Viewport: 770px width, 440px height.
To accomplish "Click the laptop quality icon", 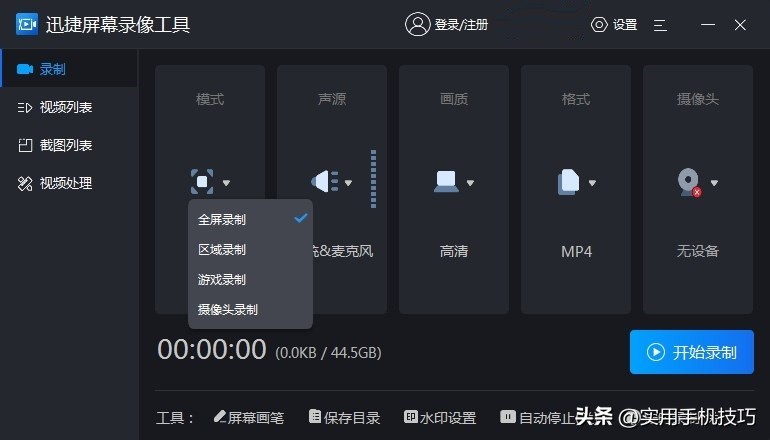I will click(x=446, y=181).
